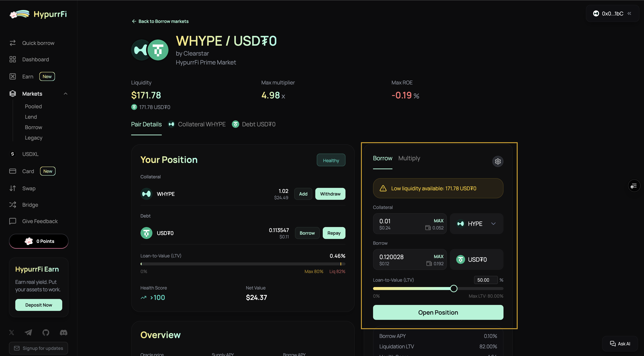The width and height of the screenshot is (644, 356).
Task: Click the Discord icon in sidebar footer
Action: (64, 333)
